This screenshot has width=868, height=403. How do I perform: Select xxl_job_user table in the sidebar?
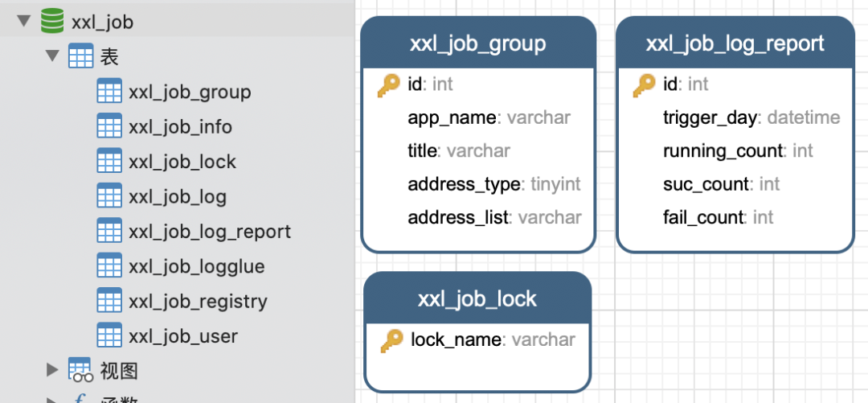pyautogui.click(x=182, y=335)
